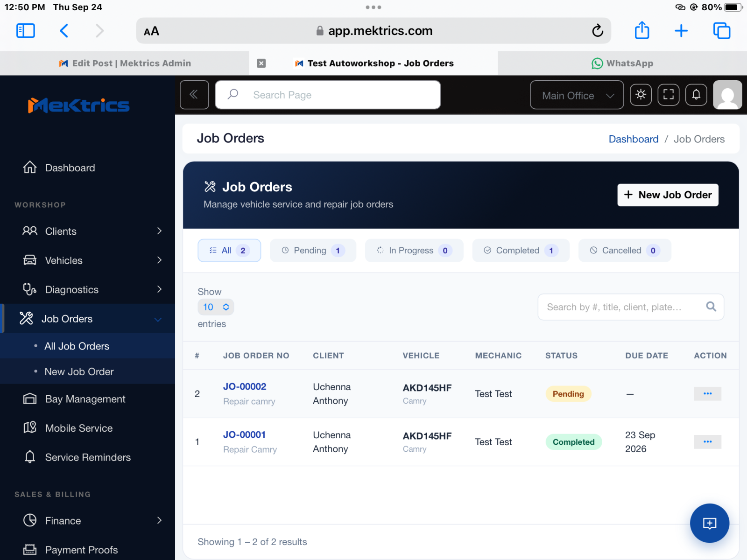The height and width of the screenshot is (560, 747).
Task: Filter by Completed status tab
Action: click(521, 251)
